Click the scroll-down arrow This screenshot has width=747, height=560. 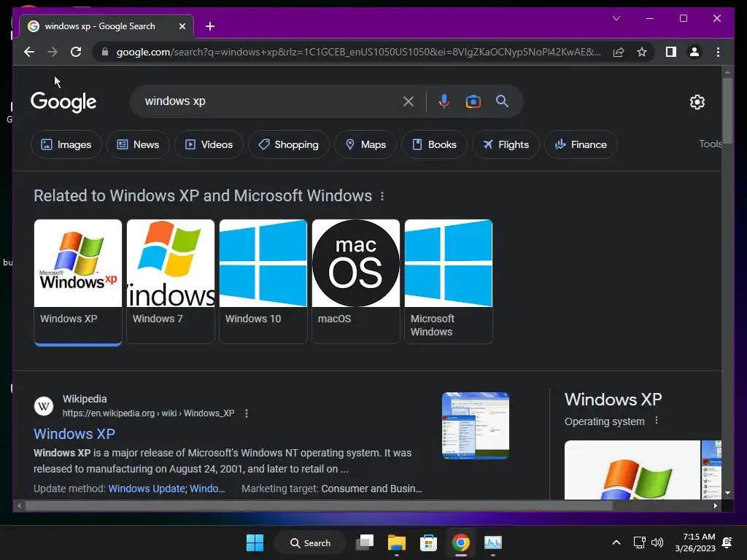point(727,493)
